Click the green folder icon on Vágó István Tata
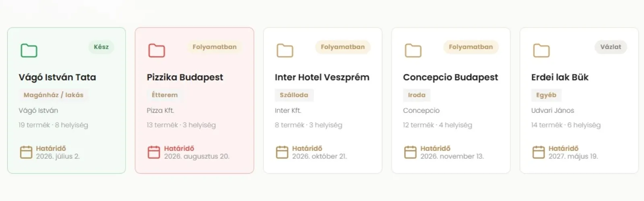644x201 pixels. (29, 51)
